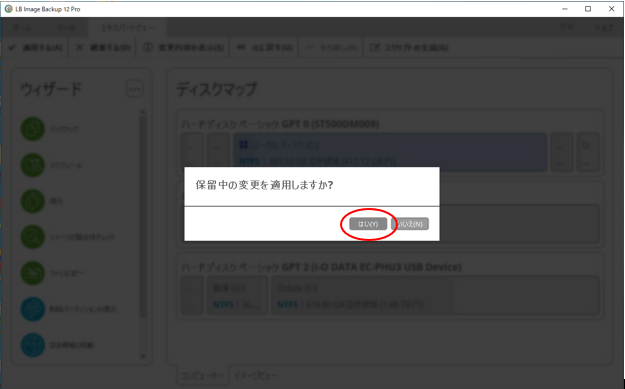Open wizard panel more options (…) button
This screenshot has width=625, height=389.
click(x=134, y=89)
